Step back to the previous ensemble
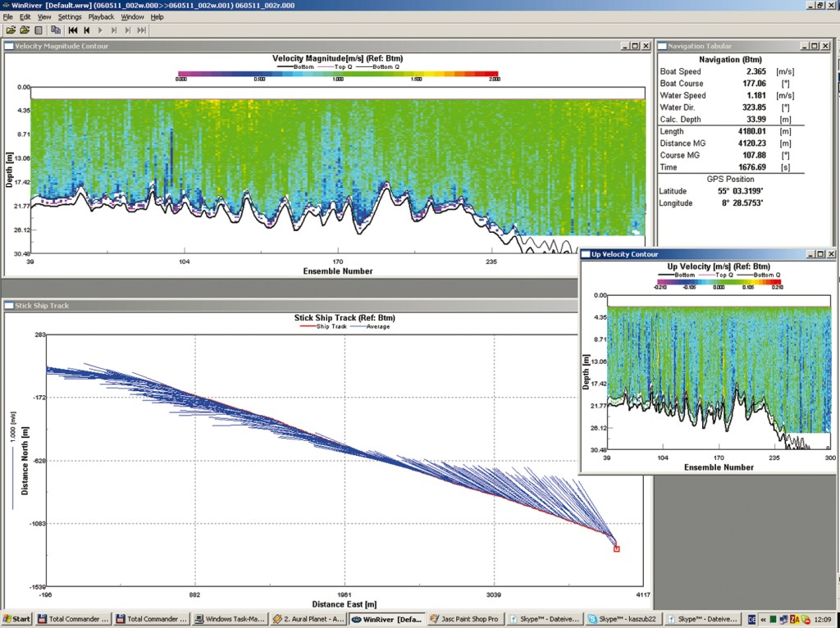Screen dimensions: 840x628 (86, 30)
